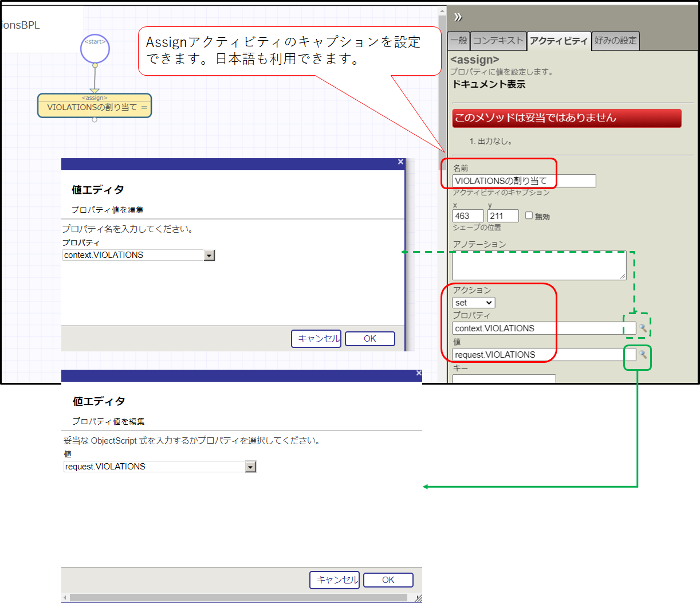The image size is (700, 603).
Task: Click the 名前 input field
Action: point(524,181)
